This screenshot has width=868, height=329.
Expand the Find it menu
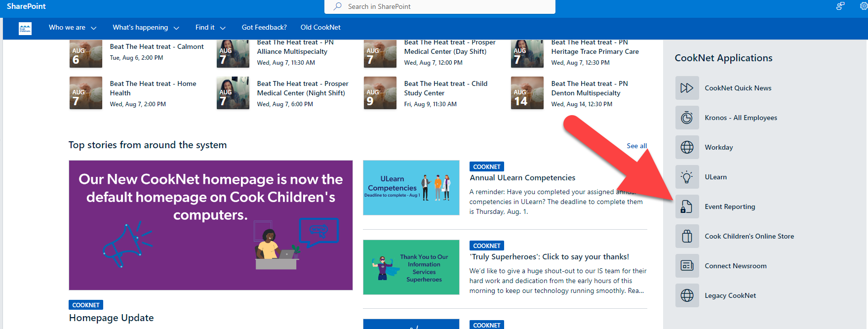click(210, 28)
